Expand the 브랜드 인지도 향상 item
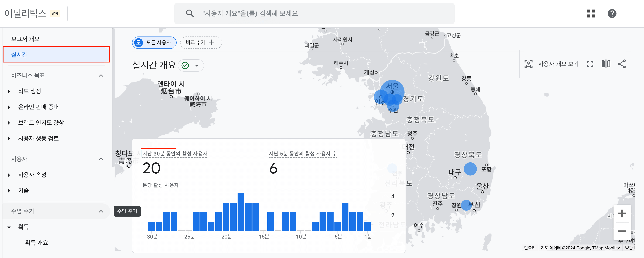 click(9, 123)
